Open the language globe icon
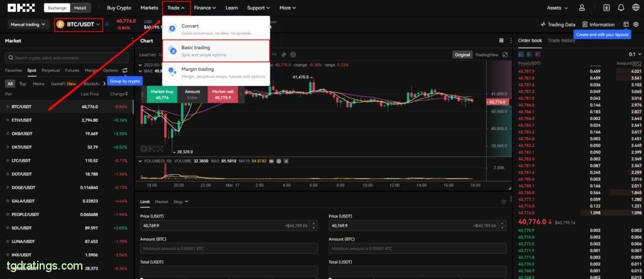Image resolution: width=644 pixels, height=279 pixels. 636,8
